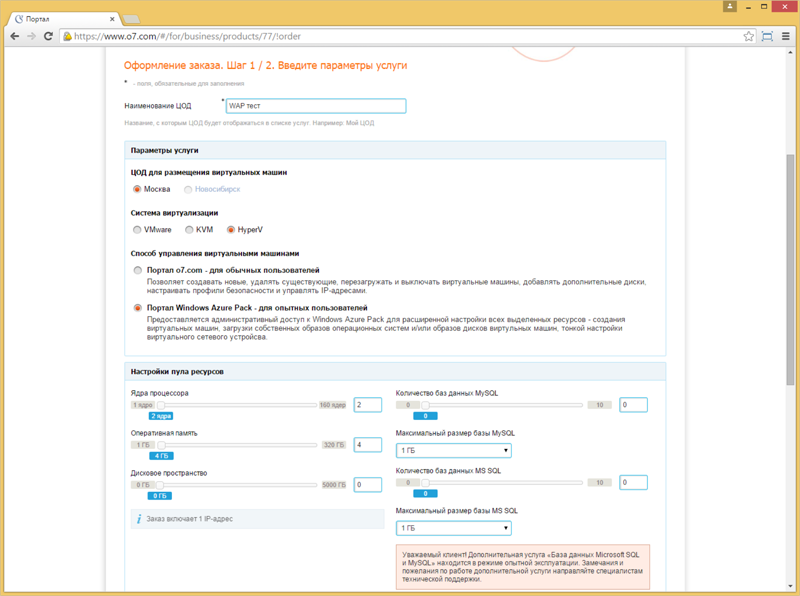Click the 2 ядра slider value badge
The height and width of the screenshot is (596, 800).
tap(161, 416)
